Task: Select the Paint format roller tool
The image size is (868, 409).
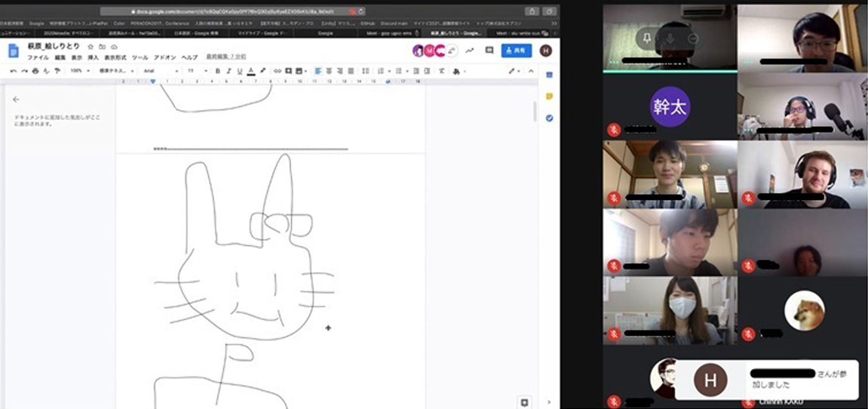Action: [x=57, y=71]
